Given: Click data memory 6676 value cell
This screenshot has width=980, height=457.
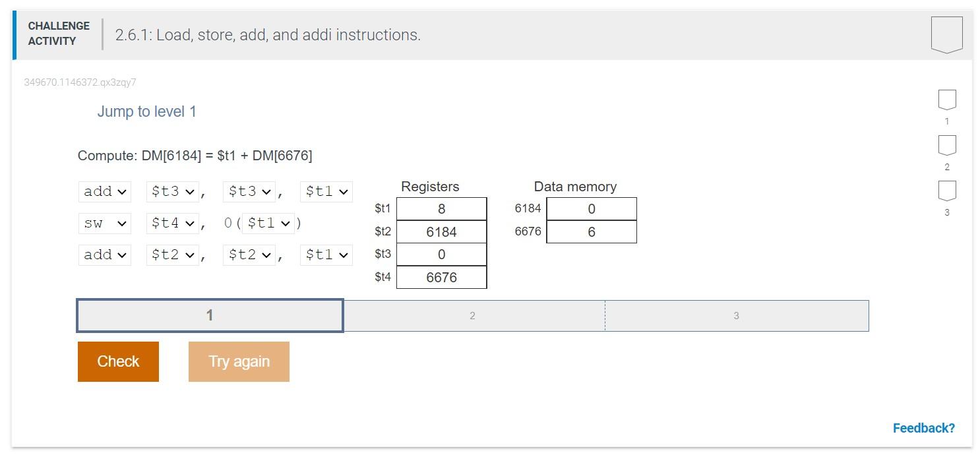Looking at the screenshot, I should click(x=592, y=232).
